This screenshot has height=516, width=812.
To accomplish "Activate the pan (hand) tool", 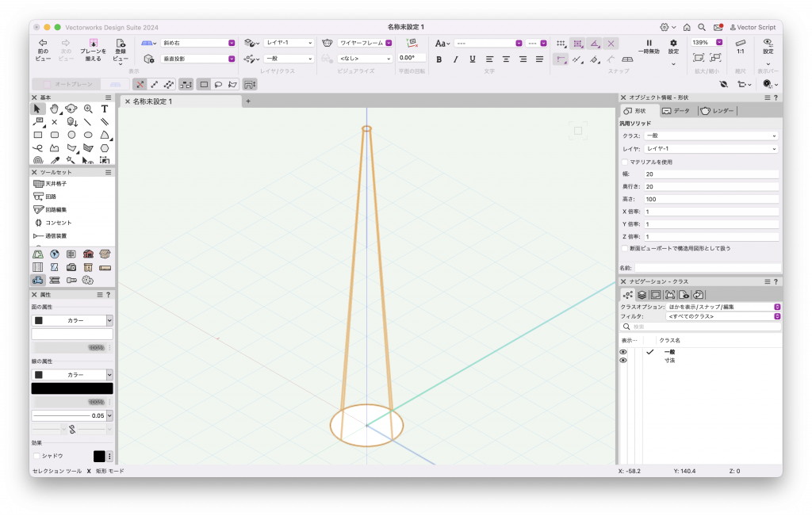I will pos(55,109).
